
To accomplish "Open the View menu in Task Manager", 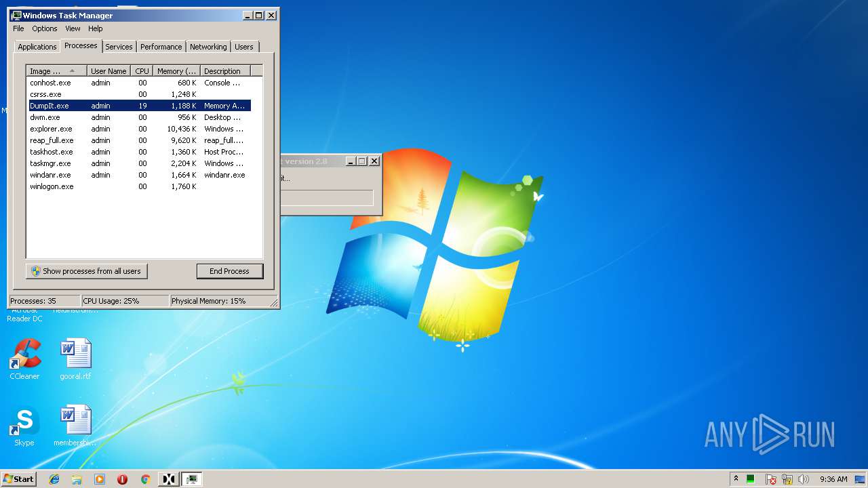I will coord(73,28).
